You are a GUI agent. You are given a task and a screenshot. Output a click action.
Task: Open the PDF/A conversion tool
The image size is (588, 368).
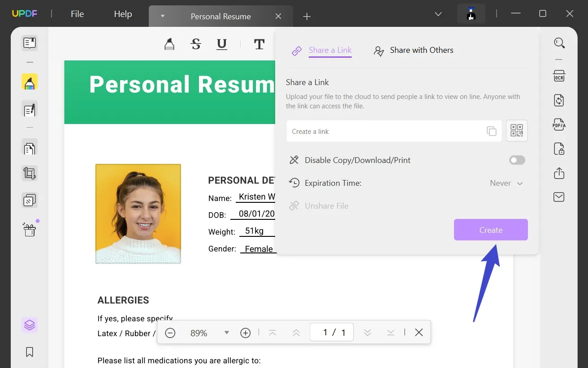click(559, 124)
